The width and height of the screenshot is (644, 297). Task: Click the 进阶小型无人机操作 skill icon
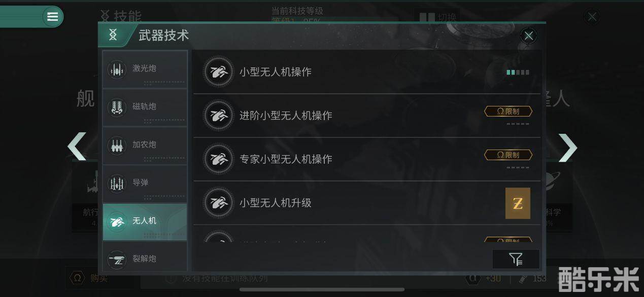[x=219, y=116]
